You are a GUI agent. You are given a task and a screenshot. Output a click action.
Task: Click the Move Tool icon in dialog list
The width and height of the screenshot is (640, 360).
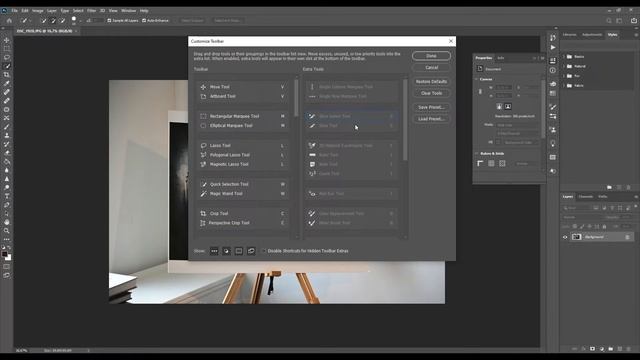pyautogui.click(x=203, y=87)
